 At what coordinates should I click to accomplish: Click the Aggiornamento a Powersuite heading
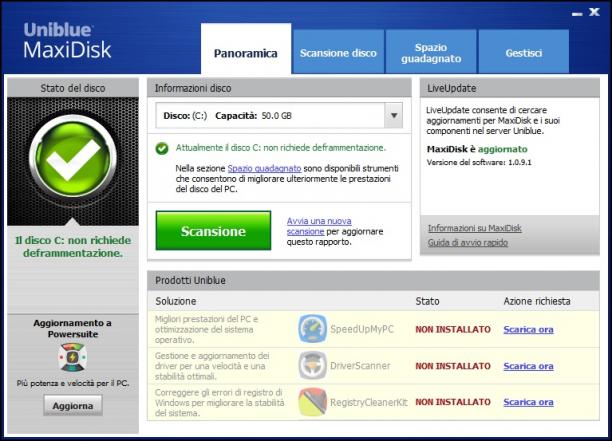click(x=73, y=329)
